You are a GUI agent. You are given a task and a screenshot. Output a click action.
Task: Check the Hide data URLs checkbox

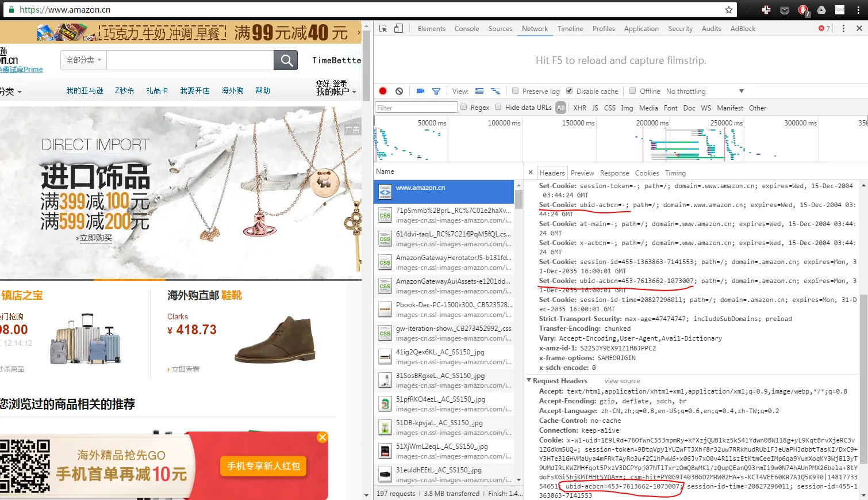click(x=498, y=107)
